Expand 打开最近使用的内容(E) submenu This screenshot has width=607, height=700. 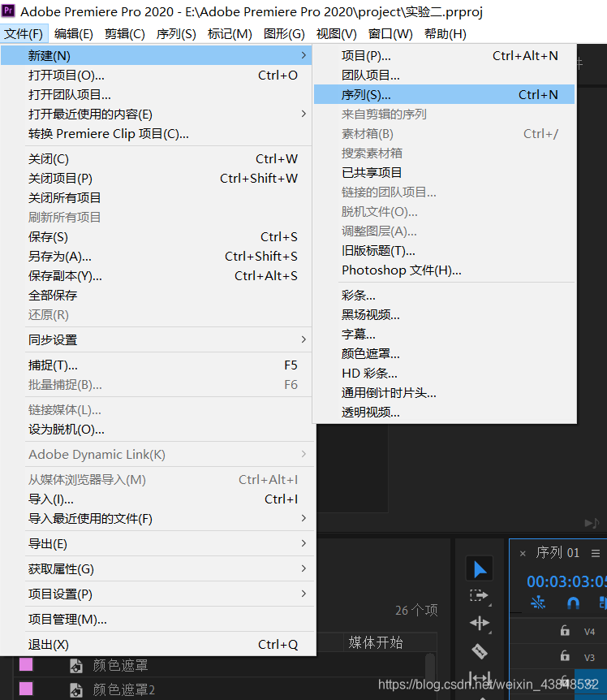click(156, 115)
